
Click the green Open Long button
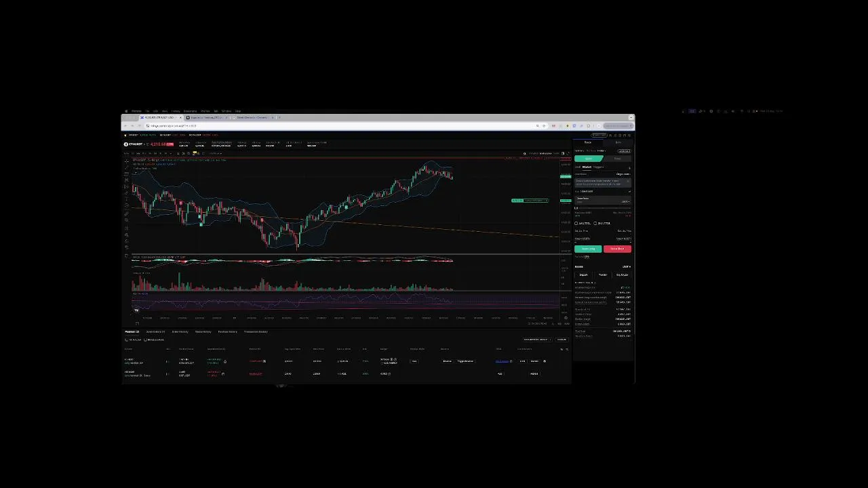588,249
